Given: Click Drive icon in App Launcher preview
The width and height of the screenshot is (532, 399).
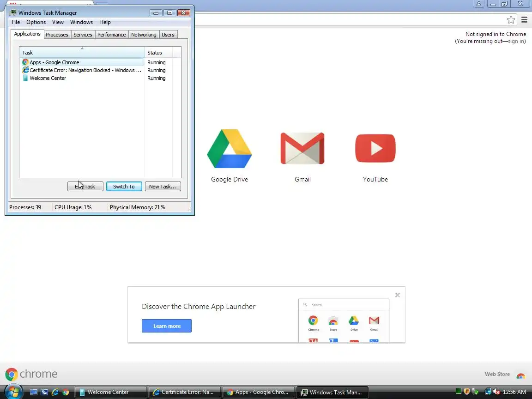Looking at the screenshot, I should click(x=354, y=320).
